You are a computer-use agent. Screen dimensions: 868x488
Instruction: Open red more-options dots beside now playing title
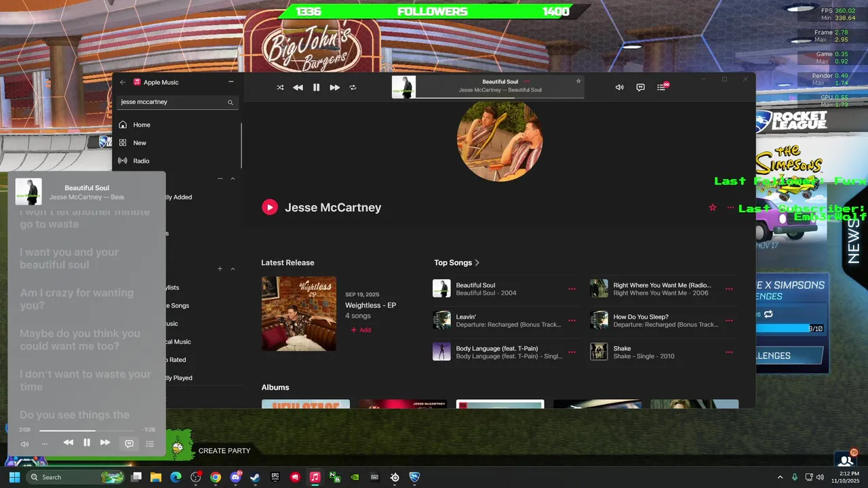527,81
